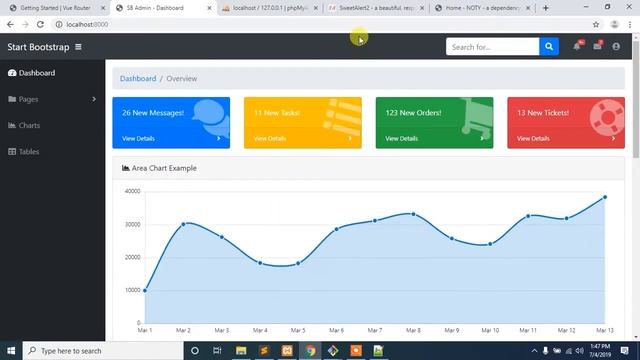The image size is (640, 360).
Task: Open the Windows Start menu
Action: click(11, 351)
